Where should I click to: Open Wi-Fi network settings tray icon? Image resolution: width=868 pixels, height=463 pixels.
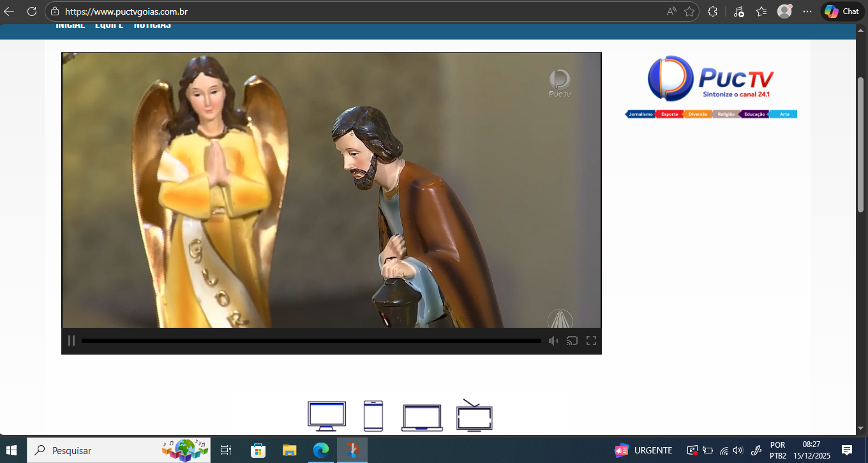[x=723, y=450]
